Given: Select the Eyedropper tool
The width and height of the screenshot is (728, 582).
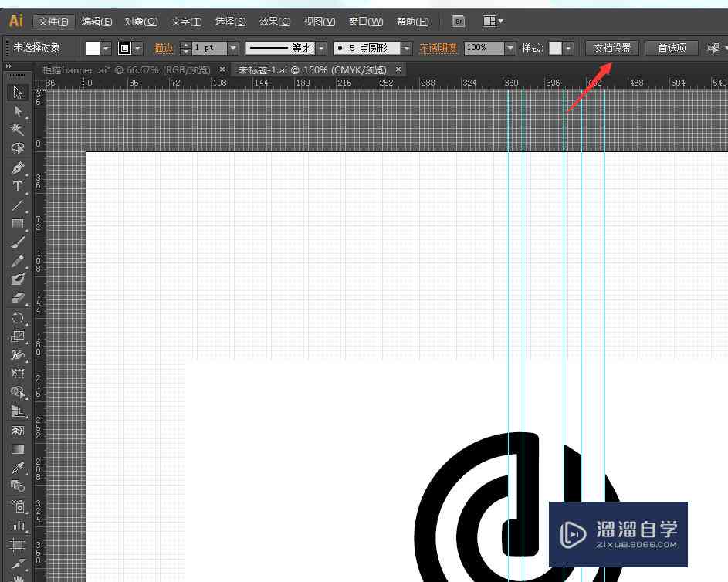Looking at the screenshot, I should pos(18,468).
